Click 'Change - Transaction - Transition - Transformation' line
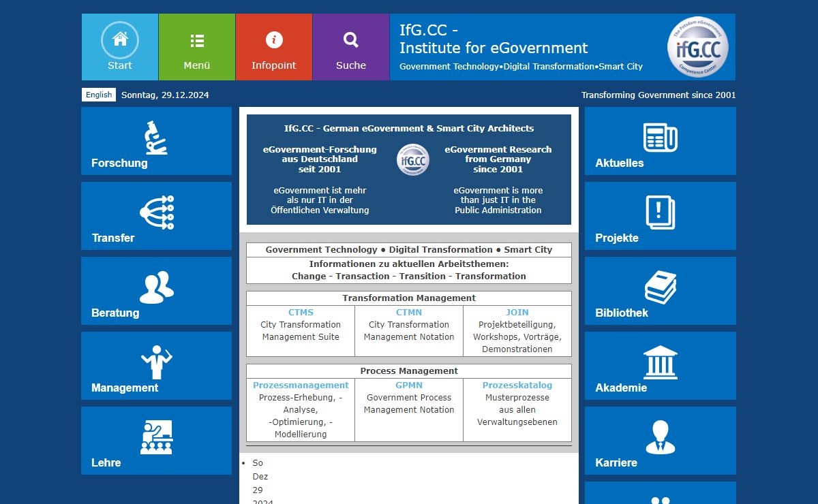Image resolution: width=818 pixels, height=504 pixels. [x=409, y=277]
